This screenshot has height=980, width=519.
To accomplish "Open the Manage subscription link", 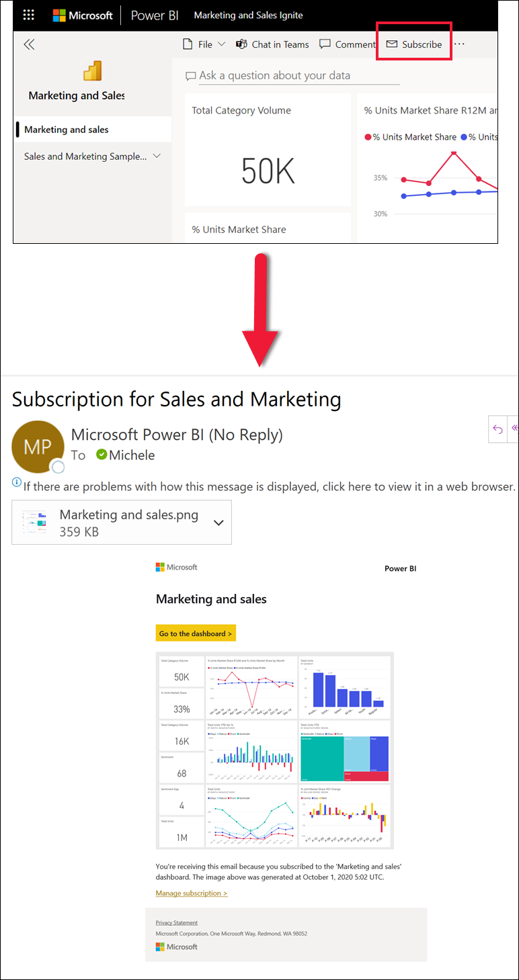I will pyautogui.click(x=190, y=893).
